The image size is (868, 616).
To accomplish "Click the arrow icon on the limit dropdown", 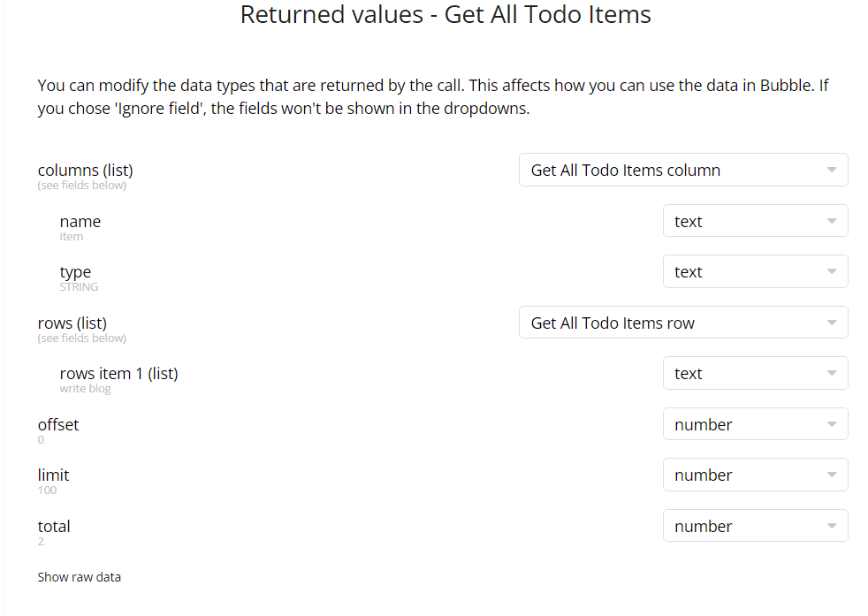I will 831,475.
